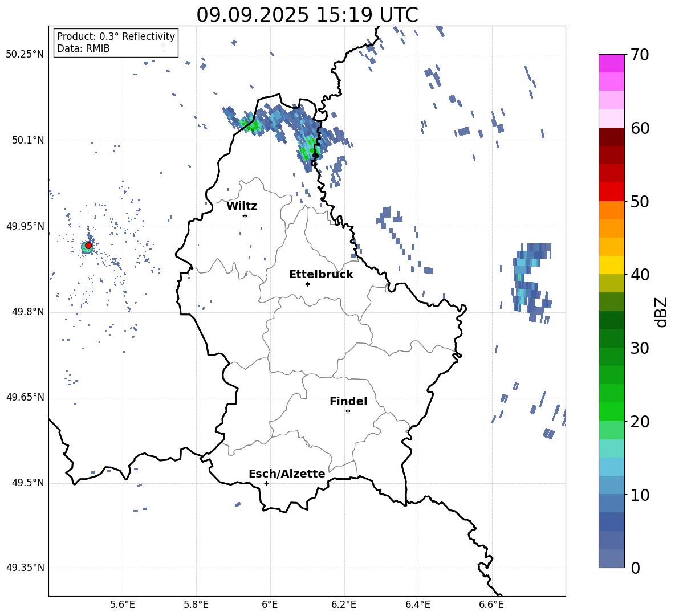Image resolution: width=675 pixels, height=616 pixels.
Task: Click the magenta top colorbar segment
Action: (611, 63)
